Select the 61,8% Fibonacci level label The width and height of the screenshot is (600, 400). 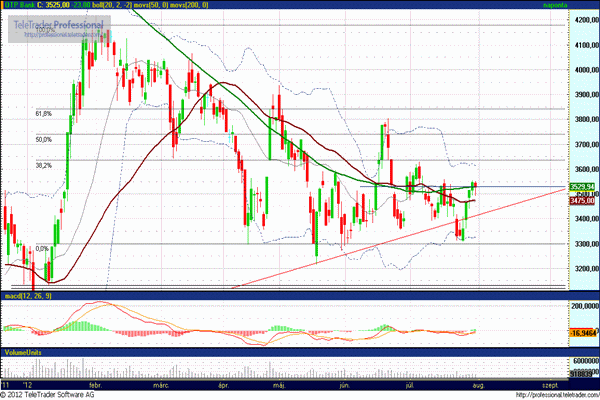(x=44, y=114)
